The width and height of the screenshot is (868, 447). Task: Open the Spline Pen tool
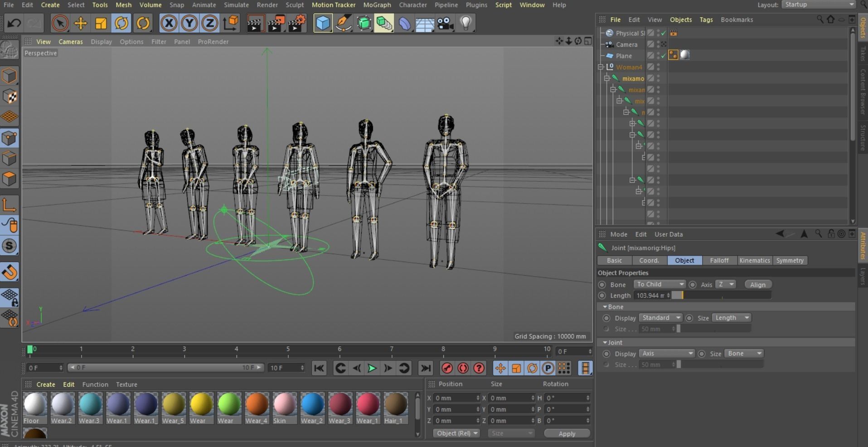coord(343,23)
